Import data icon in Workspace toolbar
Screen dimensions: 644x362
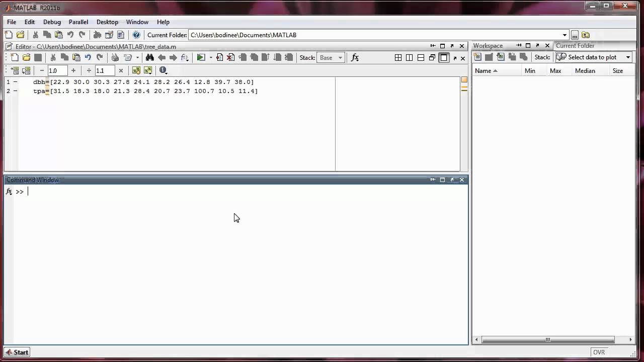[500, 57]
